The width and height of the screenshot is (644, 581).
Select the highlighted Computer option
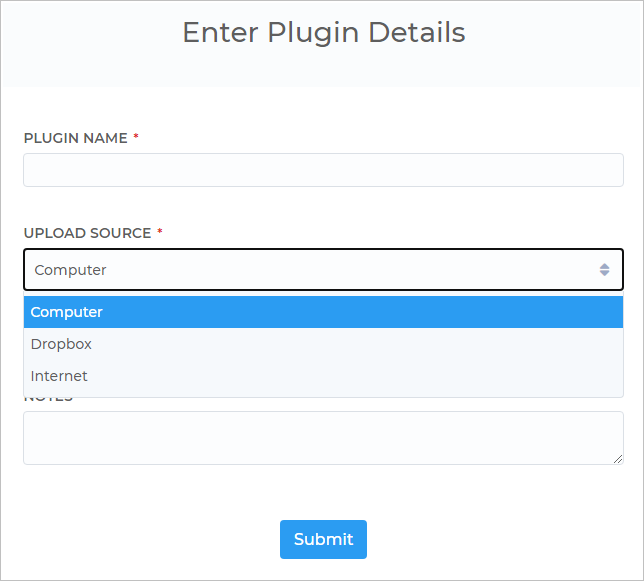tap(323, 312)
